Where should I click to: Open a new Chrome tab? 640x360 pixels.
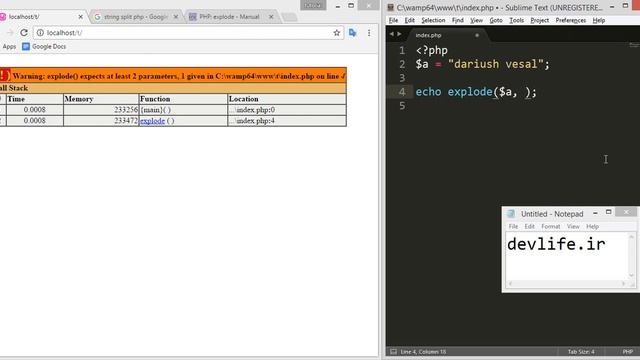(x=289, y=17)
